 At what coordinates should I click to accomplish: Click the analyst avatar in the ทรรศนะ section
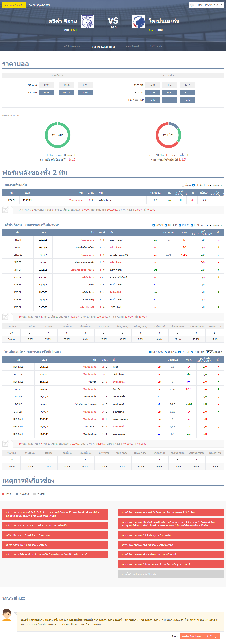(7, 615)
